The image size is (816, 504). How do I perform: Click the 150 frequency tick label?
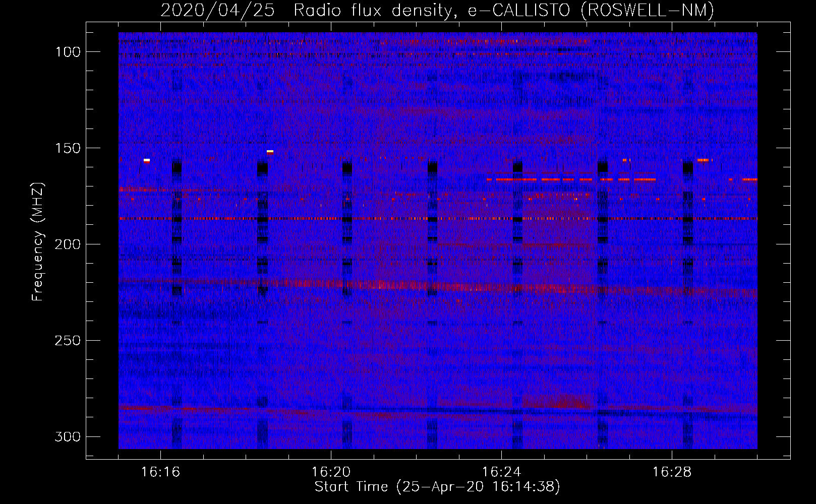coord(68,148)
